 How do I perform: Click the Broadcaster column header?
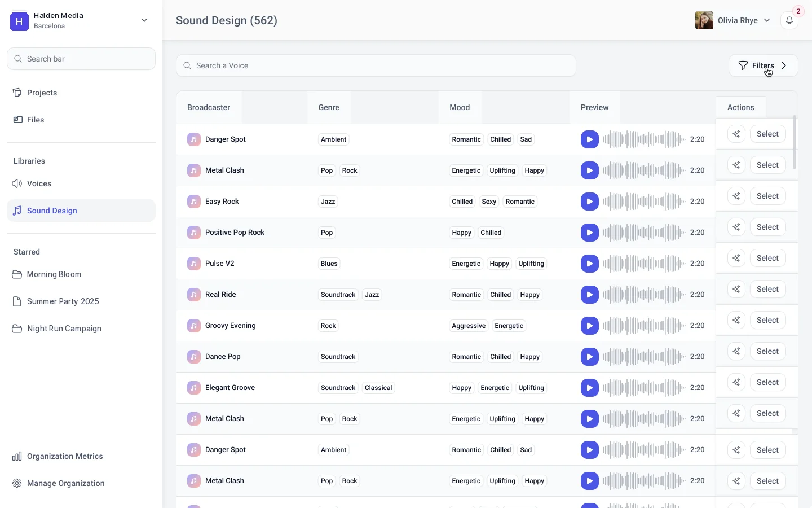[209, 107]
